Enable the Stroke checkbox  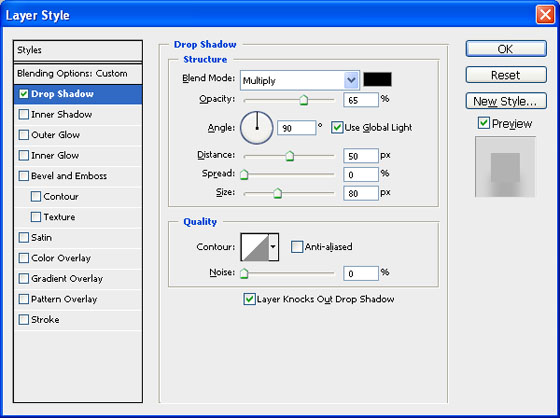point(24,319)
